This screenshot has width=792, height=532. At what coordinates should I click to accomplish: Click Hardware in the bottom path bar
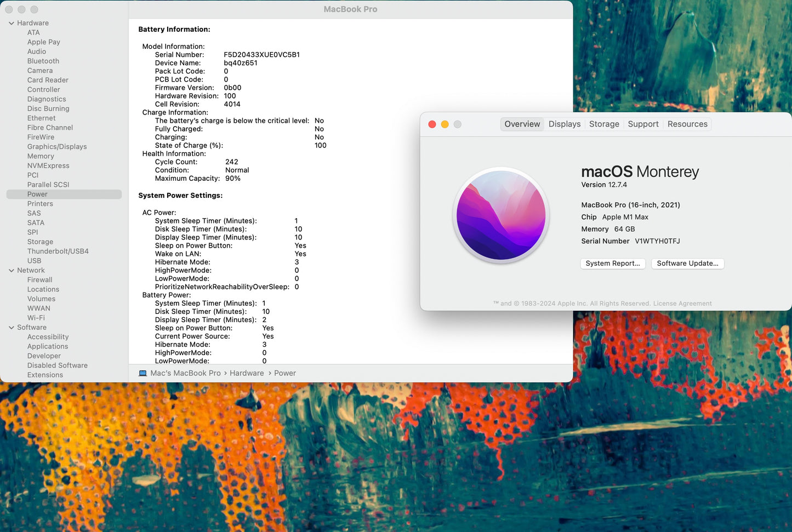point(247,374)
